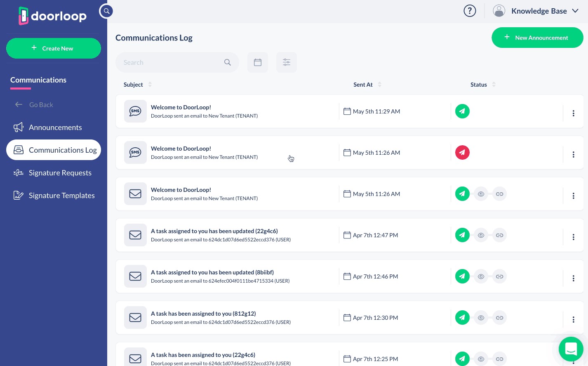This screenshot has height=366, width=588.
Task: Click Go Back in sidebar
Action: (x=34, y=105)
